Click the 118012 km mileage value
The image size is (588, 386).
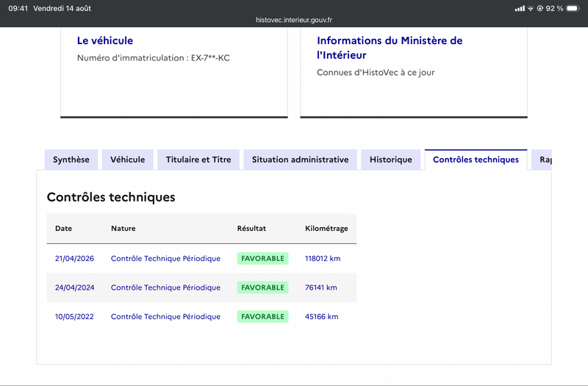(x=323, y=259)
